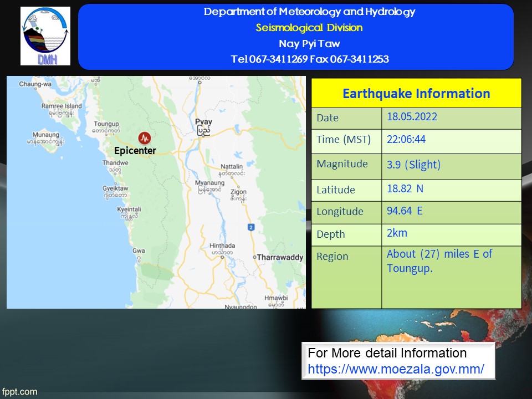Click 'Tharrawaddy' city label on map
The height and width of the screenshot is (399, 532).
click(280, 257)
